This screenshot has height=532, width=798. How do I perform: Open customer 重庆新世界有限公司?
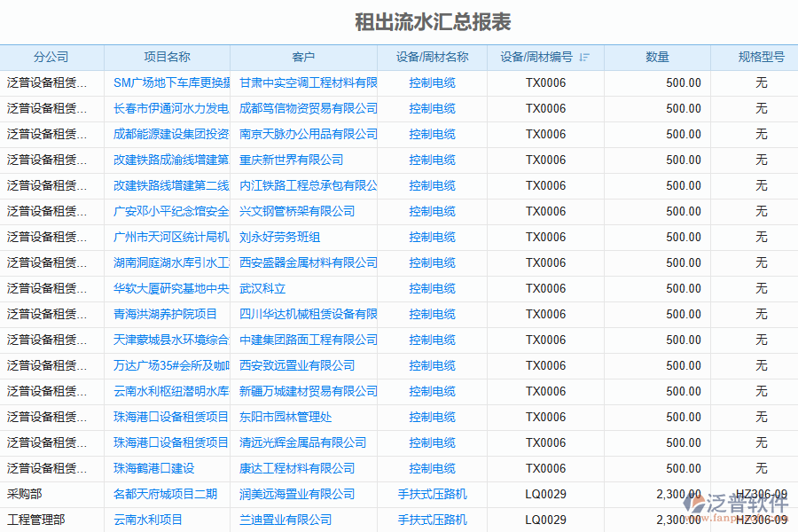pos(291,160)
